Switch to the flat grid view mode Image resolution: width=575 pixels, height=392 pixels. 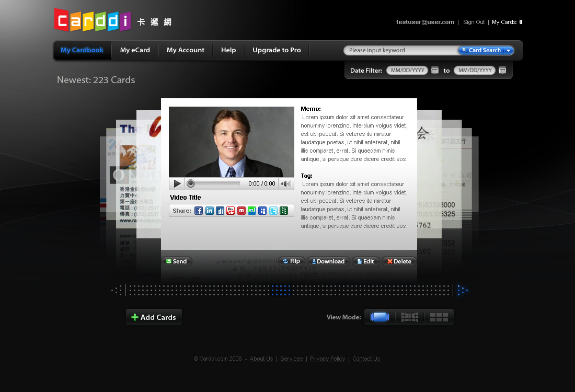click(x=439, y=317)
